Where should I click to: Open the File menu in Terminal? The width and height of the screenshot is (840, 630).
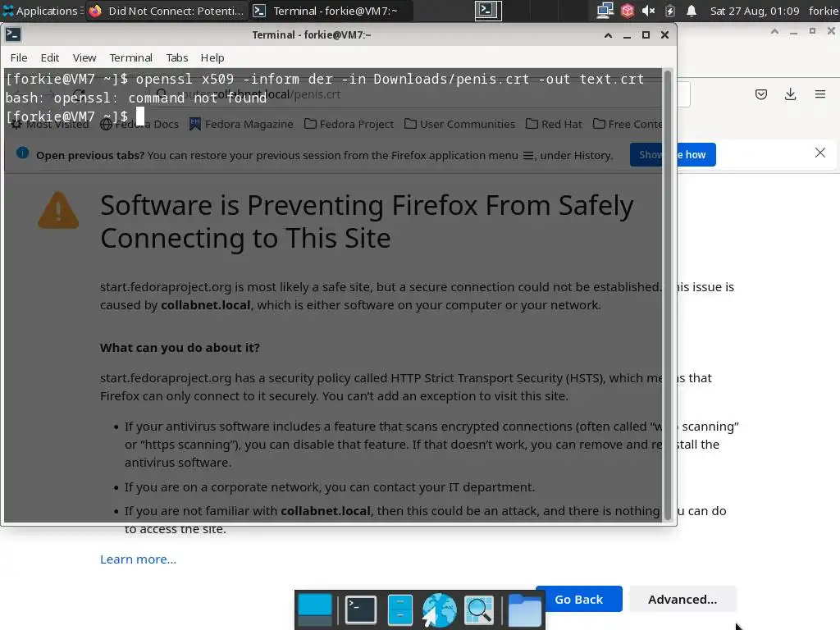(19, 58)
